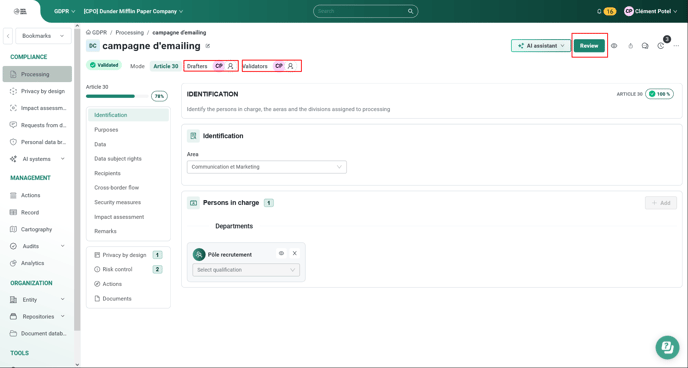
Task: Select the Purposes section tab
Action: [128, 130]
